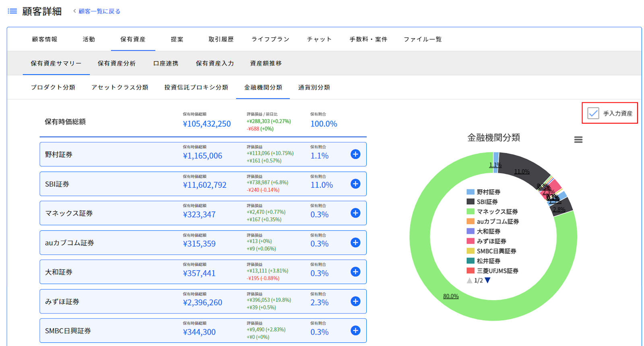Image resolution: width=644 pixels, height=346 pixels.
Task: Toggle auカブコム証券 legend color swatch
Action: [x=471, y=221]
